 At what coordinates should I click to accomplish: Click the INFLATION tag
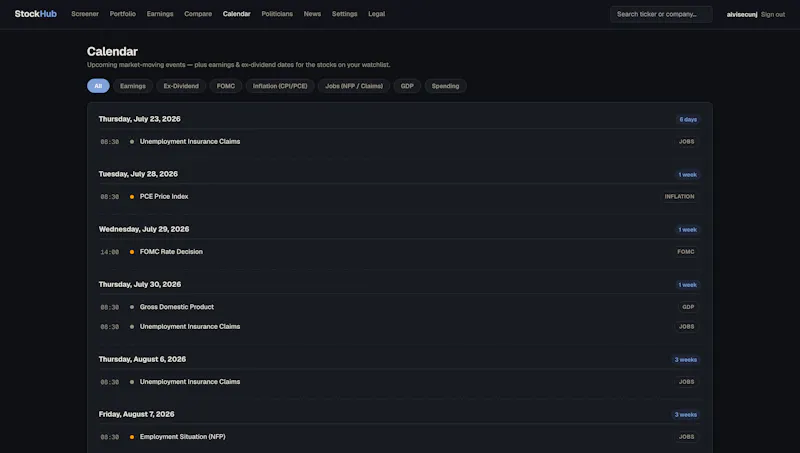[679, 196]
